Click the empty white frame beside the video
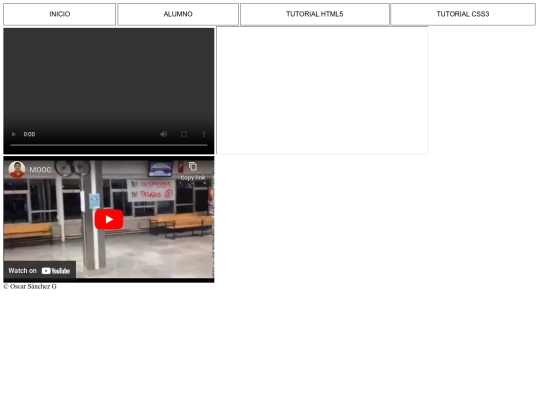 click(322, 90)
